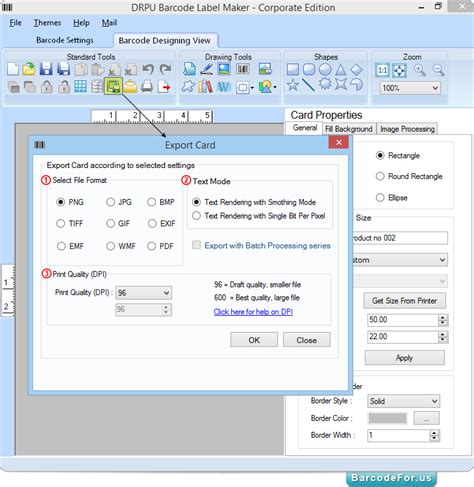
Task: Click the printer icon in Standard Tools
Action: [x=147, y=87]
